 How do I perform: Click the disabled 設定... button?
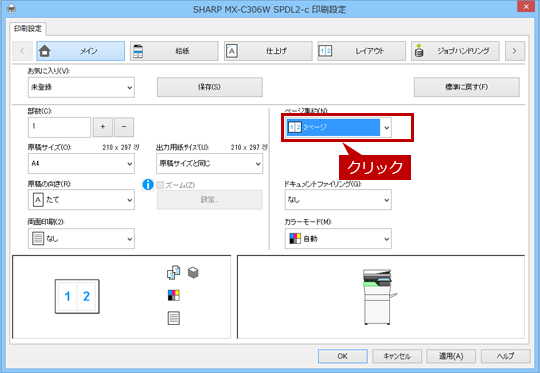coord(210,200)
